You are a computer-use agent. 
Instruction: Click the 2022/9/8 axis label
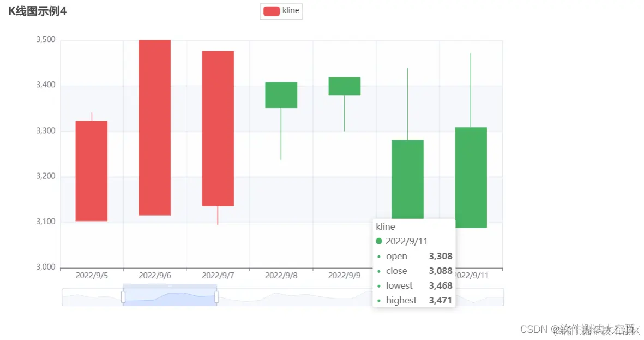pos(281,276)
